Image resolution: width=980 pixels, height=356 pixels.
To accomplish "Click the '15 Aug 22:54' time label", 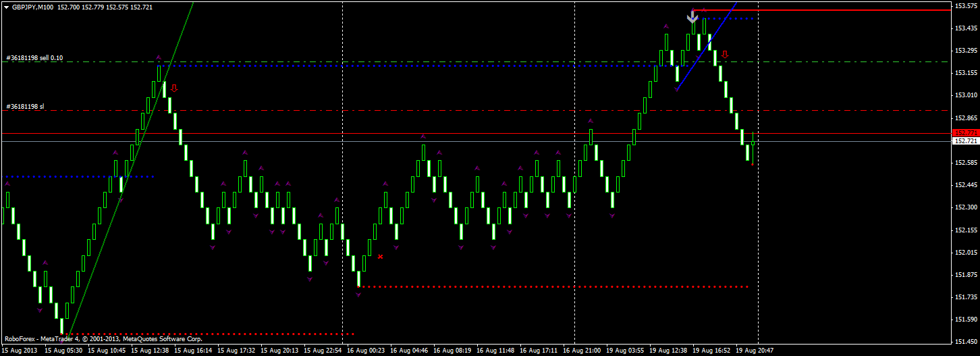I will [x=323, y=351].
